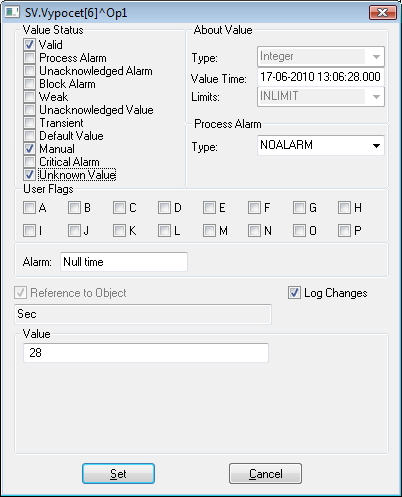Uncheck the Valid status checkbox
The height and width of the screenshot is (497, 402).
[x=29, y=44]
